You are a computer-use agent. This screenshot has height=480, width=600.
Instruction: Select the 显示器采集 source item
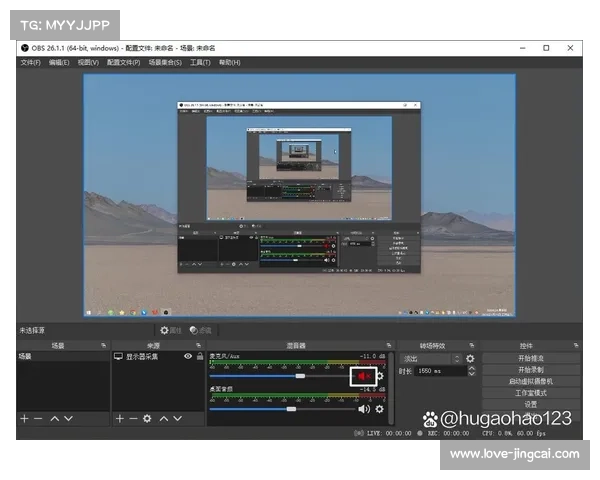tap(145, 356)
